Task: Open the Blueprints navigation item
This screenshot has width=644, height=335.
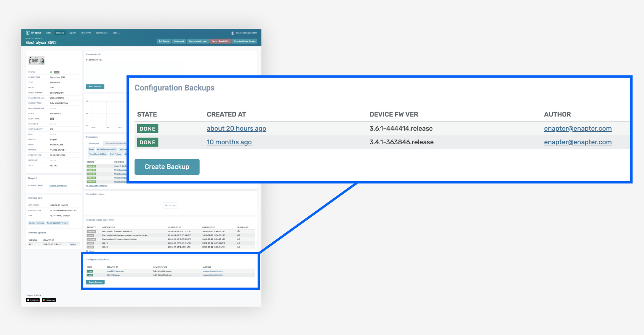Action: [86, 33]
